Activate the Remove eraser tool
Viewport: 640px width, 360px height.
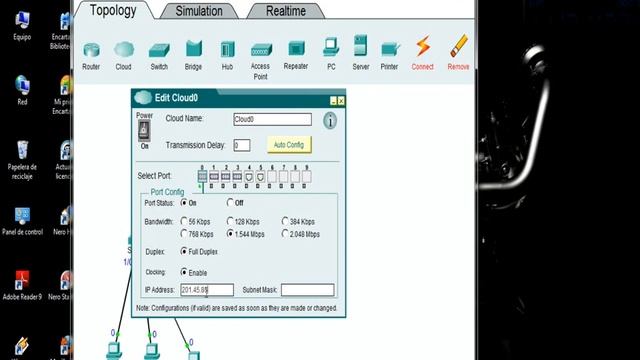click(458, 53)
